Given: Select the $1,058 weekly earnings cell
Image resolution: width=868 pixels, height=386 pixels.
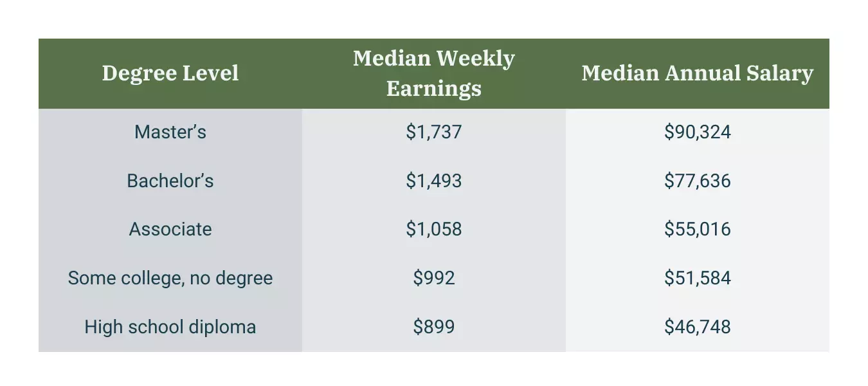Looking at the screenshot, I should [x=434, y=230].
